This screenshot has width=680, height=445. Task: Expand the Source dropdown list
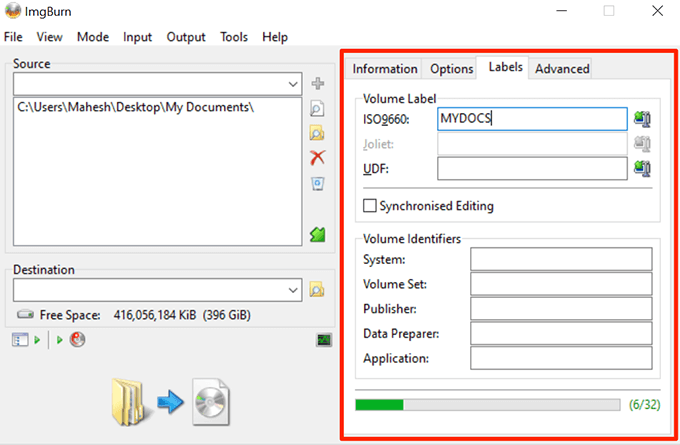pos(293,84)
